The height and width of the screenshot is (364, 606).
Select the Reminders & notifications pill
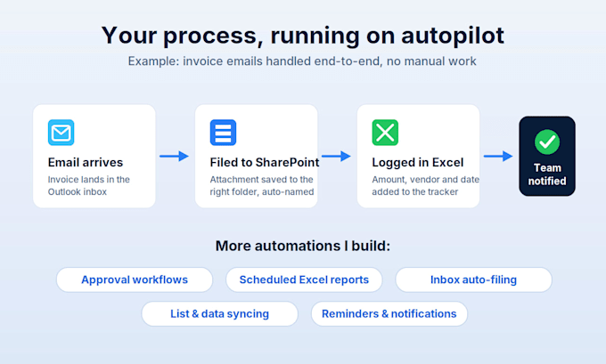pyautogui.click(x=389, y=314)
